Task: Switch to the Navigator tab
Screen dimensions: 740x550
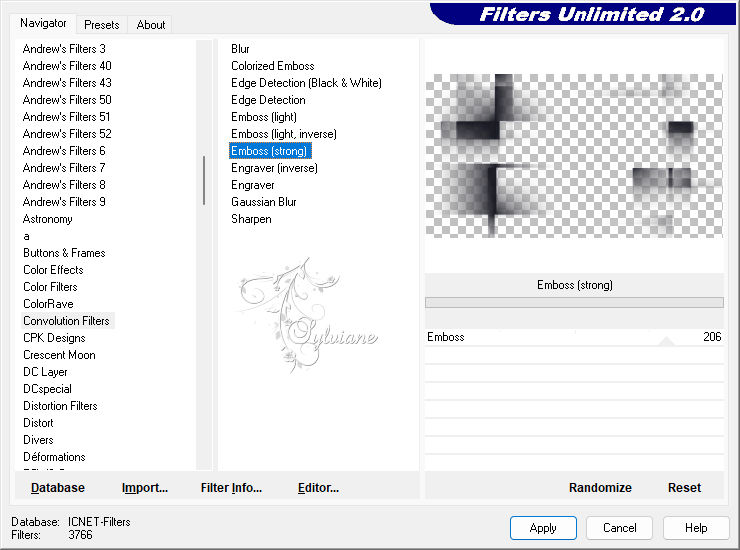Action: point(42,23)
